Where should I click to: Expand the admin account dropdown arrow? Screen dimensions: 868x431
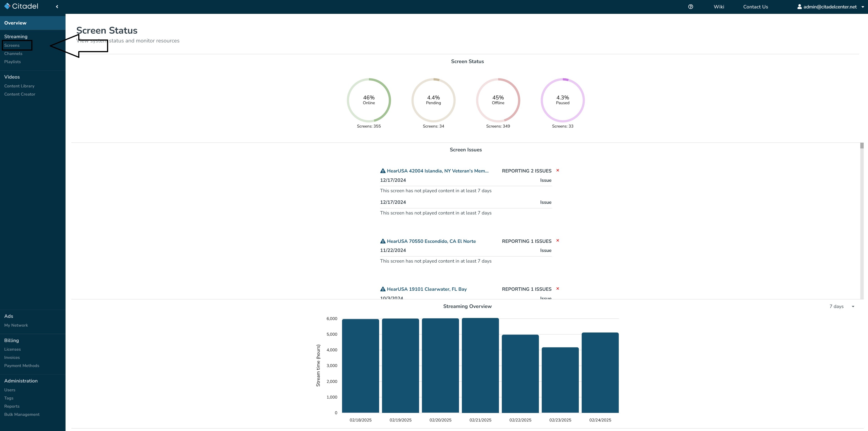(863, 7)
